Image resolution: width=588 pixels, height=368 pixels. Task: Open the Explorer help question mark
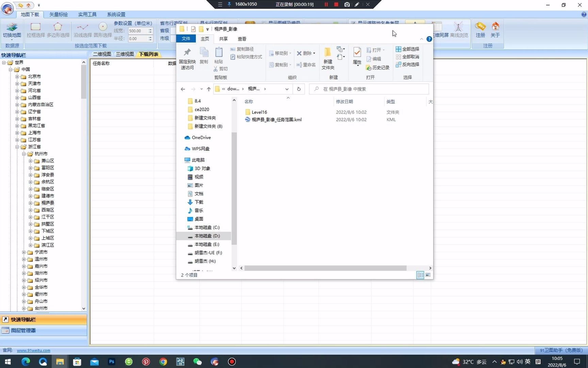click(x=429, y=39)
